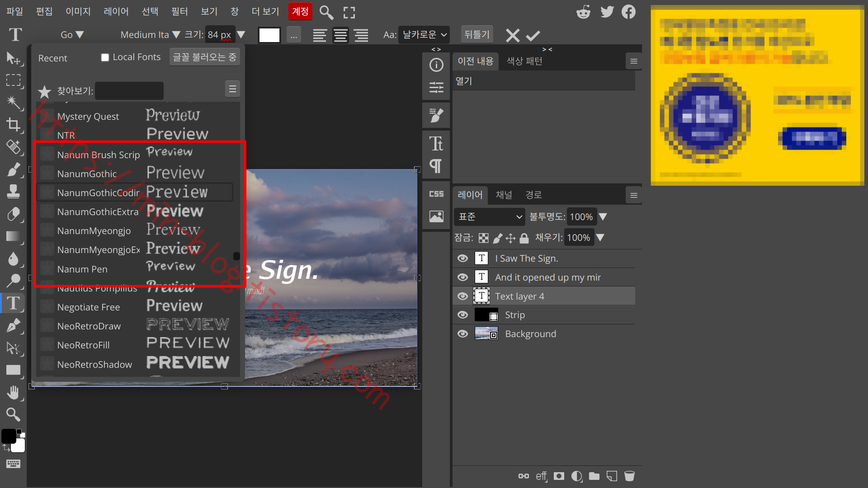
Task: Toggle fullscreen mode icon
Action: point(349,12)
